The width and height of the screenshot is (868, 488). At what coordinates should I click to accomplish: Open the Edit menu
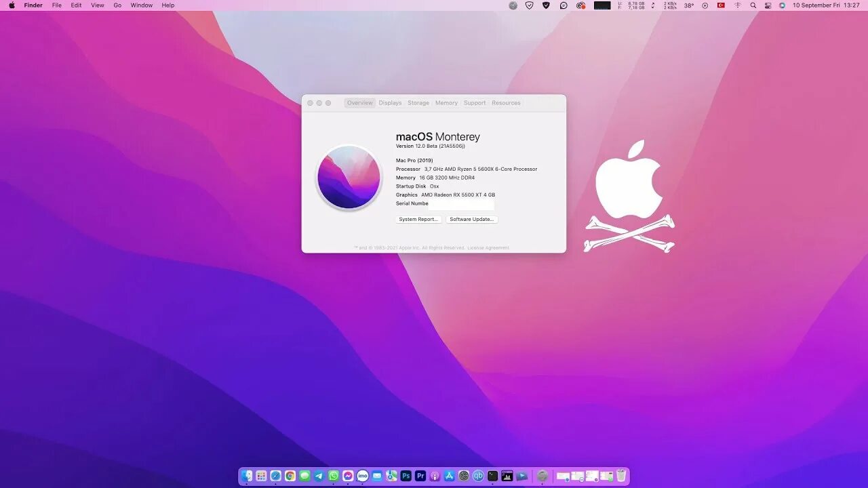pyautogui.click(x=76, y=5)
